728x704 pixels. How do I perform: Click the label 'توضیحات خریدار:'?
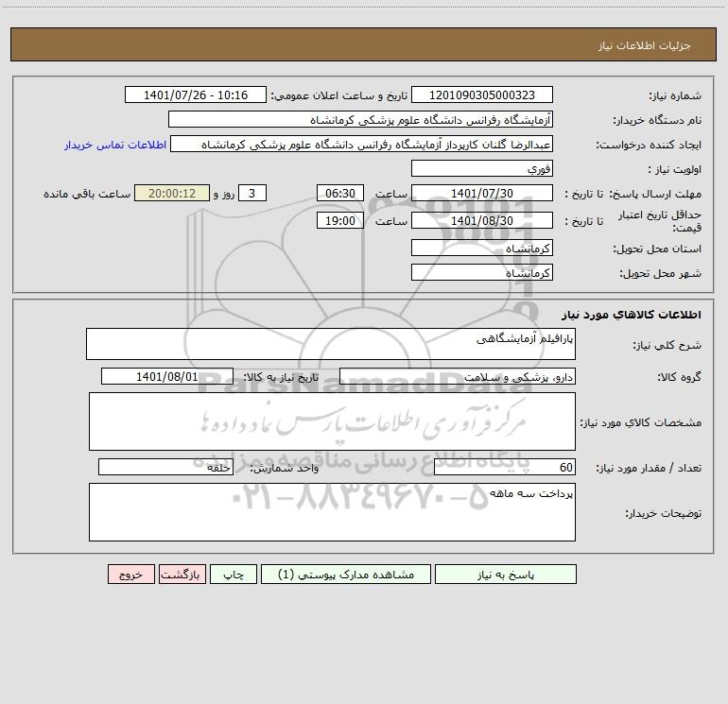[x=664, y=513]
